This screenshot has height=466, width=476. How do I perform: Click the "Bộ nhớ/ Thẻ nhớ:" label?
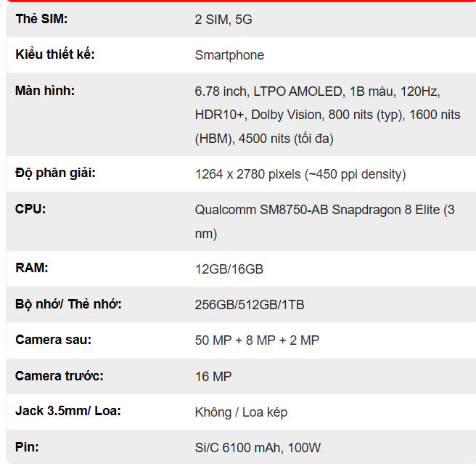(68, 304)
